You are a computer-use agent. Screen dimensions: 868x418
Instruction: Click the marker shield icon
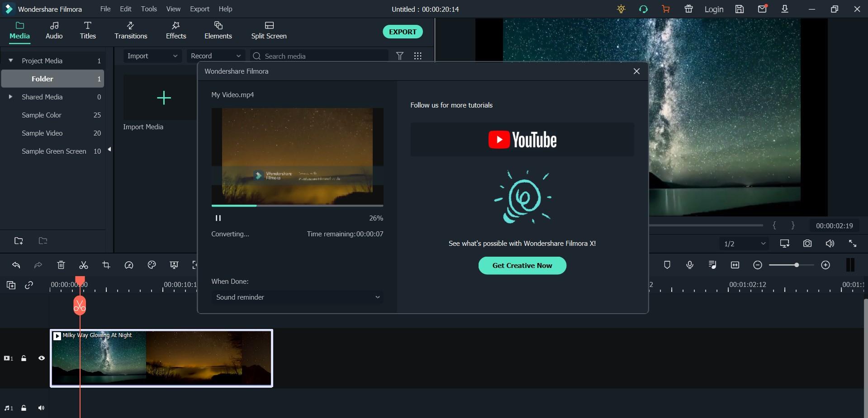[667, 265]
